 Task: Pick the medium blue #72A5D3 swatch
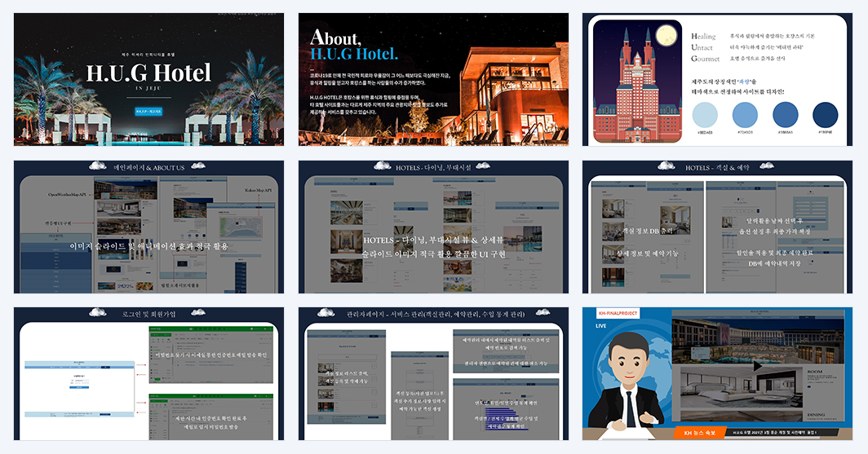(745, 115)
